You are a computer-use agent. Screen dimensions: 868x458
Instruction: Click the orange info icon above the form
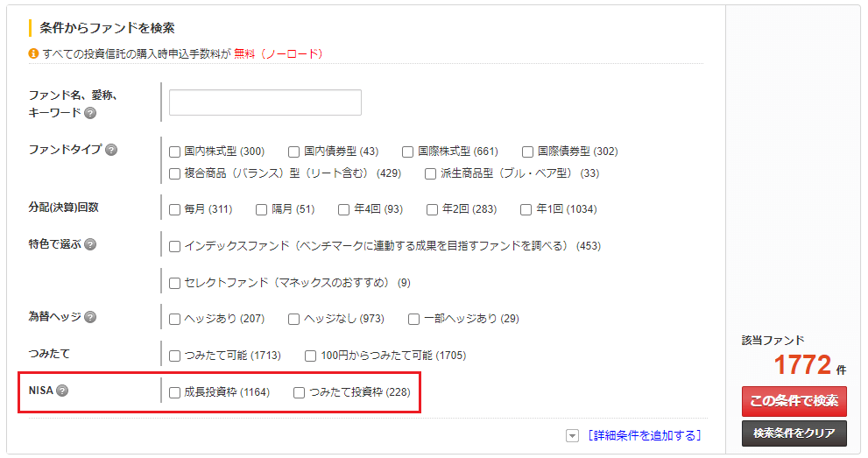click(34, 53)
